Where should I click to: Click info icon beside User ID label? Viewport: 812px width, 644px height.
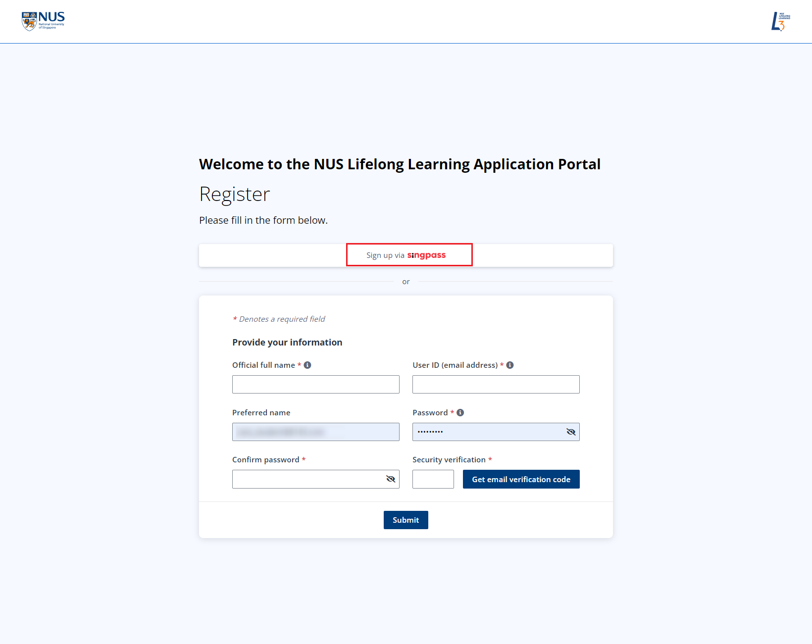[510, 365]
